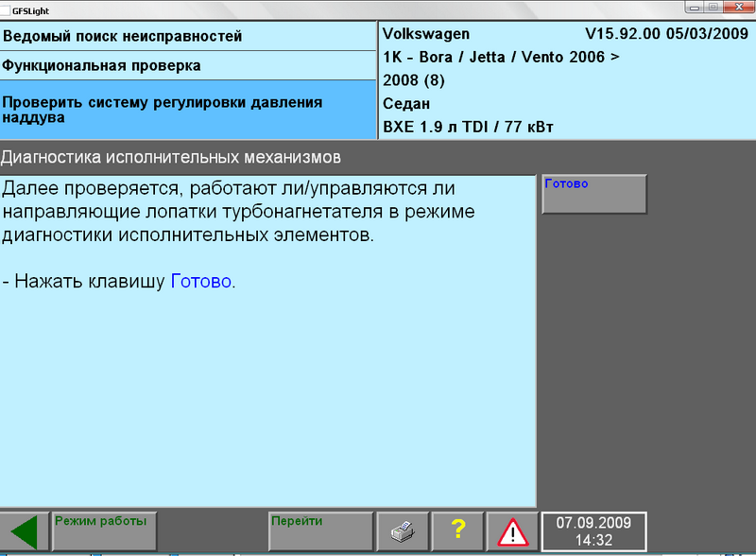
Task: Select Функциональная проверка header row
Action: (x=188, y=65)
